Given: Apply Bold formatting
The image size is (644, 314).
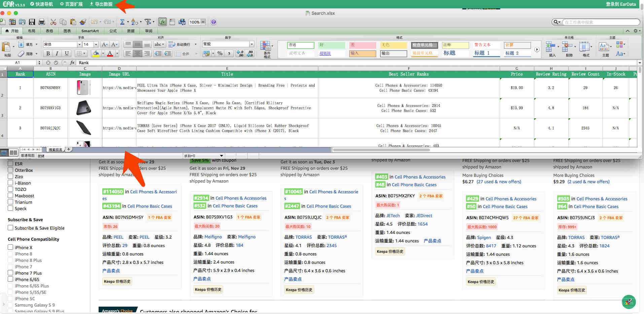Looking at the screenshot, I should coord(48,53).
